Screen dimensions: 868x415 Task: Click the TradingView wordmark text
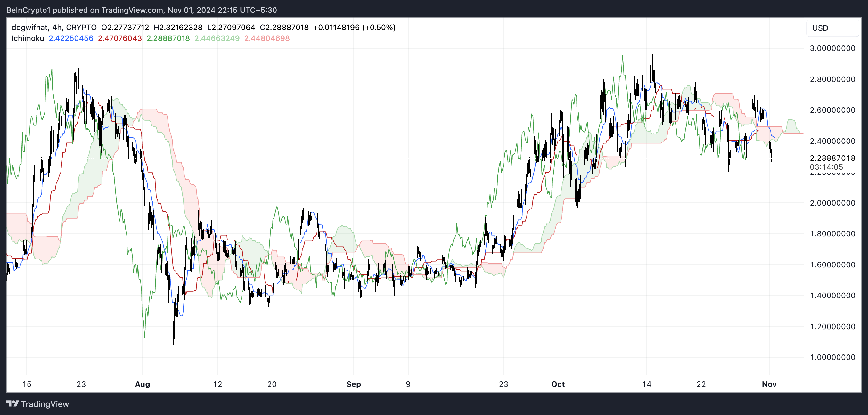click(45, 404)
